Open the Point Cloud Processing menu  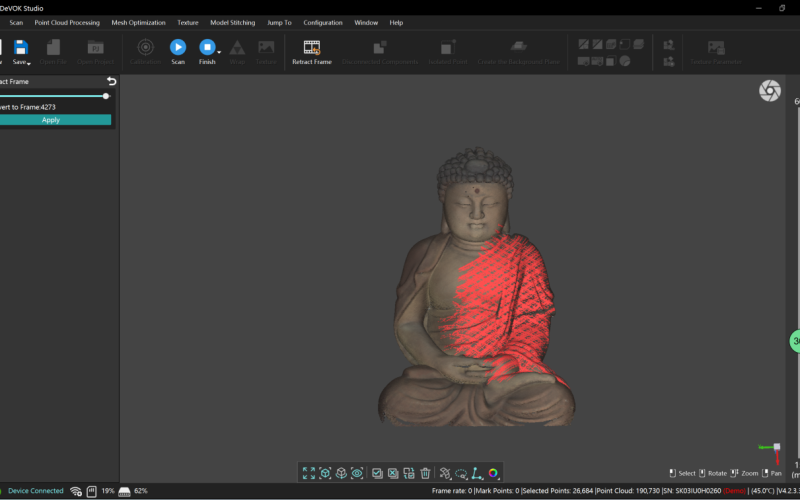[67, 22]
